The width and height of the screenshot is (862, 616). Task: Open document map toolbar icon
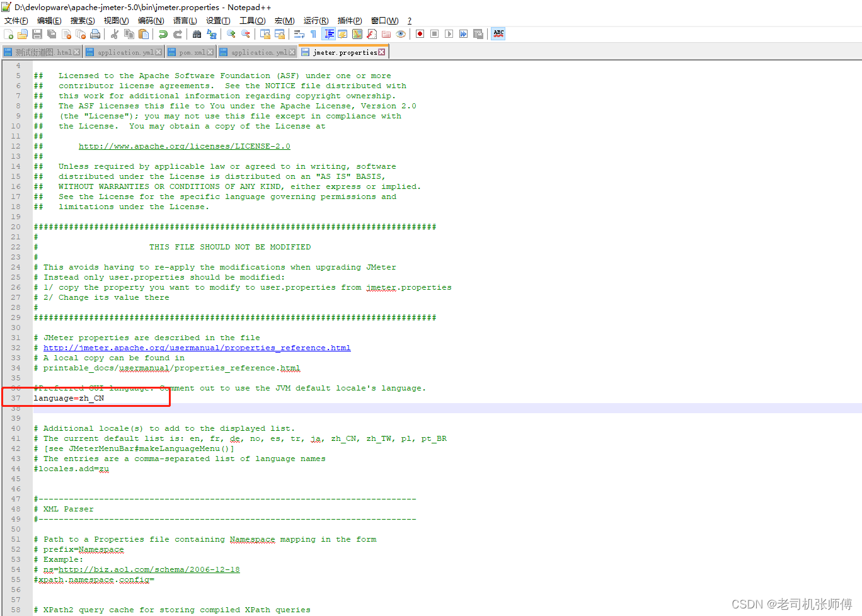coord(357,34)
